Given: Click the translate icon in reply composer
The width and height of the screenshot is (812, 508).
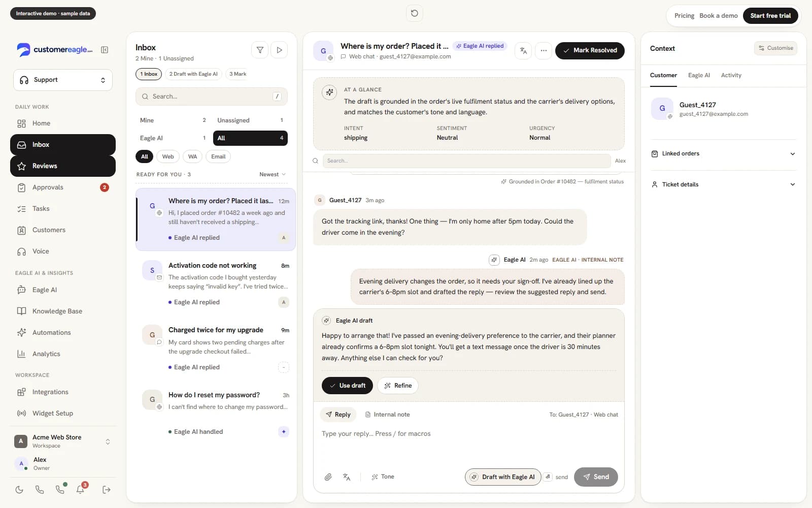Looking at the screenshot, I should [x=347, y=477].
